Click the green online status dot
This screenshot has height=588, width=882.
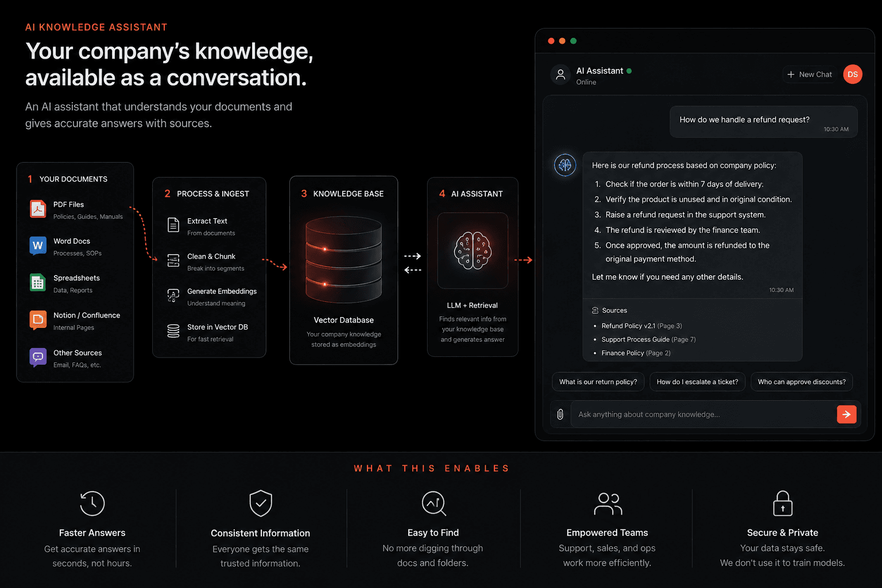(629, 71)
